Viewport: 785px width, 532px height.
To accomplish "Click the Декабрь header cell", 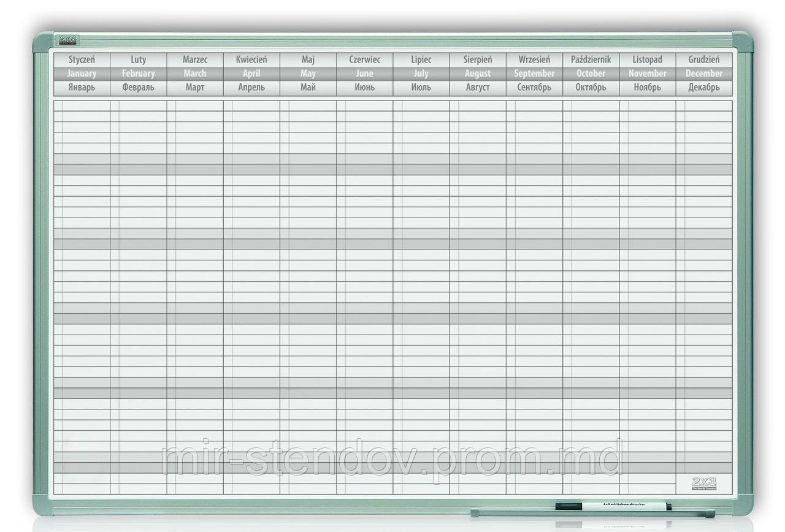I will [x=703, y=88].
